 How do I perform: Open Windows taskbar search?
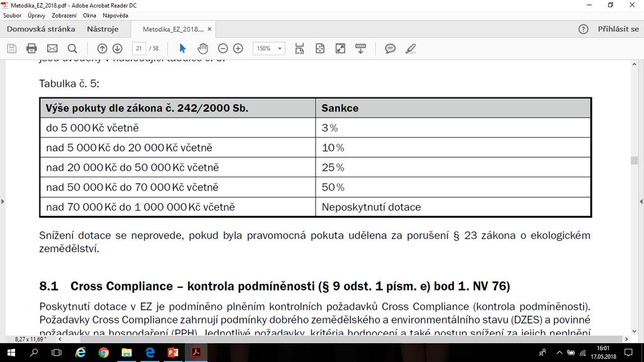[x=34, y=353]
